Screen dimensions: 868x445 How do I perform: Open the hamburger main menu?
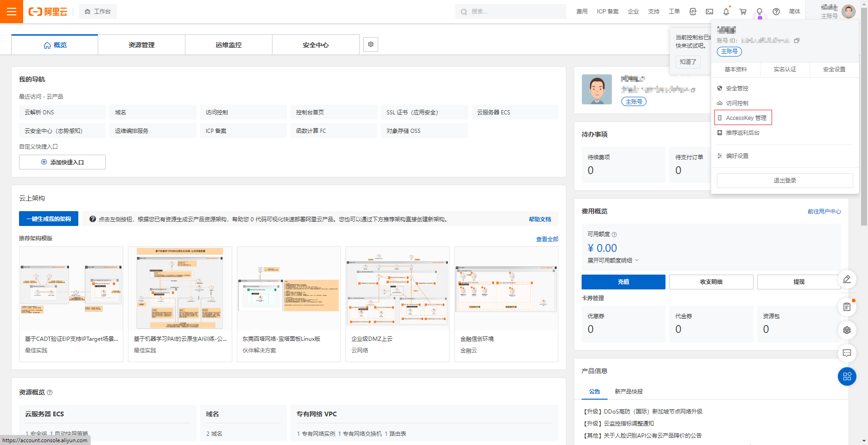coord(12,12)
